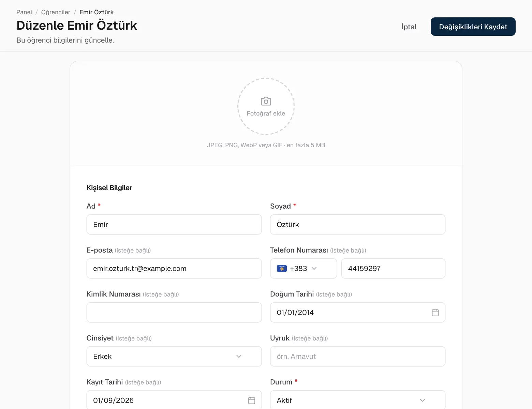Click the Kosovo flag icon

282,269
